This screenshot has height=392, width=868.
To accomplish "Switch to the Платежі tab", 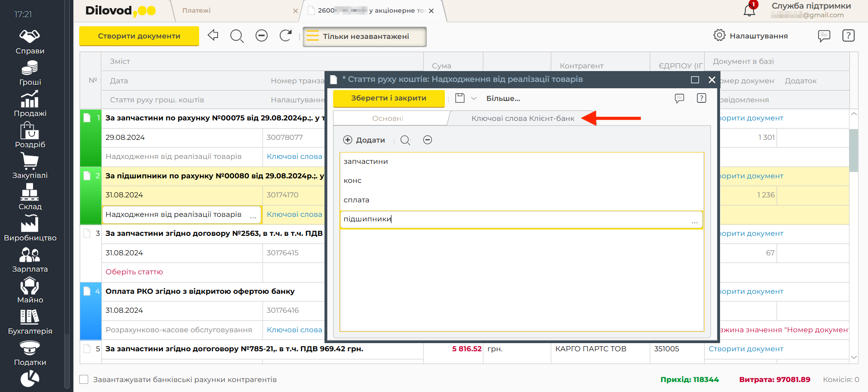I will 196,10.
